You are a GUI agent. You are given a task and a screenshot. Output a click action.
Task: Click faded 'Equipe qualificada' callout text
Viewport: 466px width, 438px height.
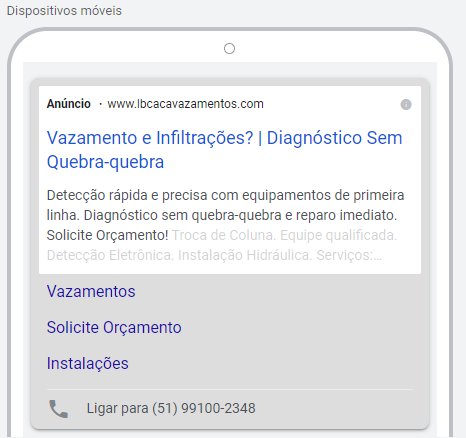tap(338, 235)
